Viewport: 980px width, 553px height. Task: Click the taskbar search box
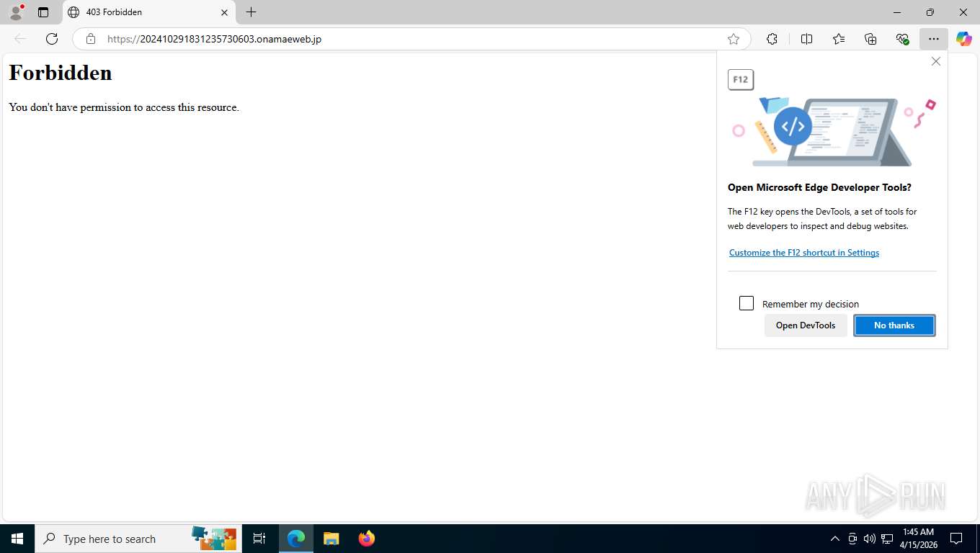(137, 539)
